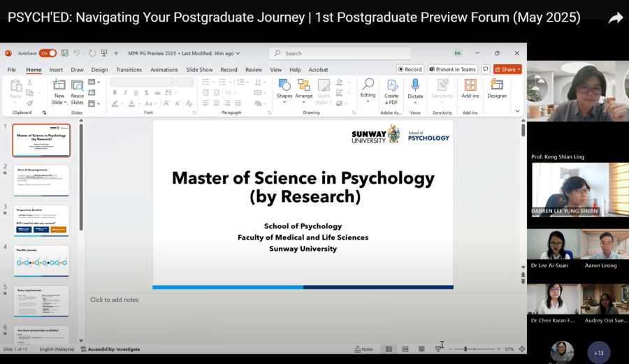Viewport: 629px width, 364px height.
Task: Open the Transitions ribbon tab
Action: [129, 70]
